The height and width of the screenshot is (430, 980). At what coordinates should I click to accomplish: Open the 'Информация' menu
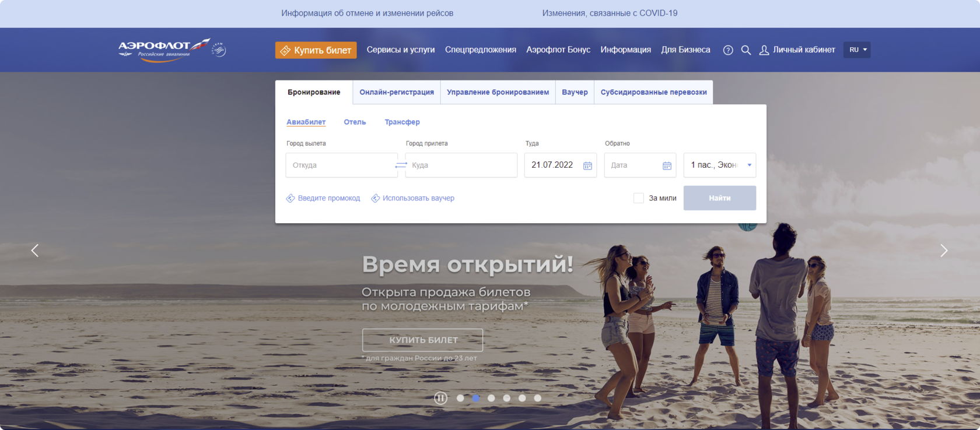[x=626, y=50]
